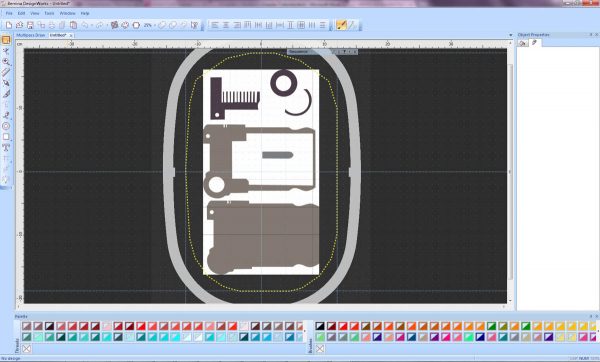Activate the orange selection tool at top-left
600x362 pixels.
tap(6, 40)
